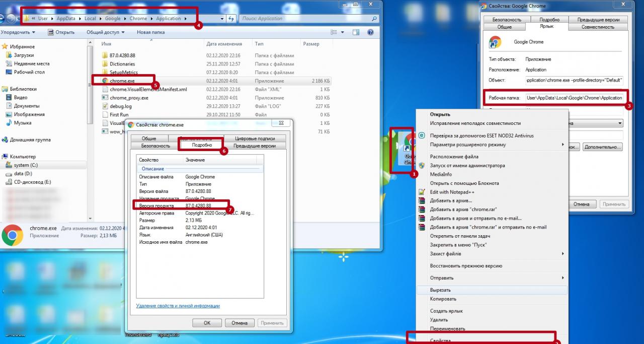
Task: Click Удаление свойств и личной информации link
Action: click(x=178, y=306)
